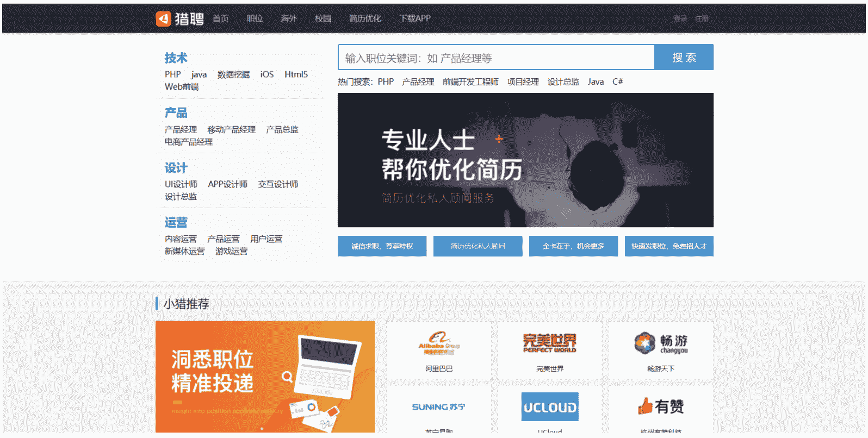Open the Alibaba Group company logo
The width and height of the screenshot is (868, 438).
click(439, 344)
